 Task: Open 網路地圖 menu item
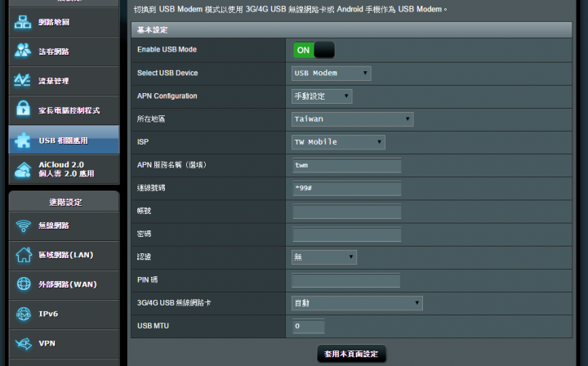tap(65, 22)
